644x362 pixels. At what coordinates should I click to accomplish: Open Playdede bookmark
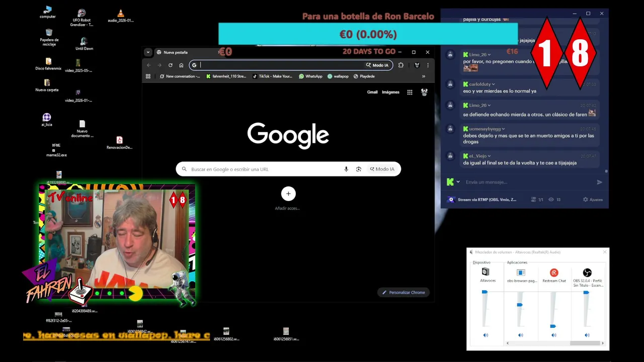364,76
